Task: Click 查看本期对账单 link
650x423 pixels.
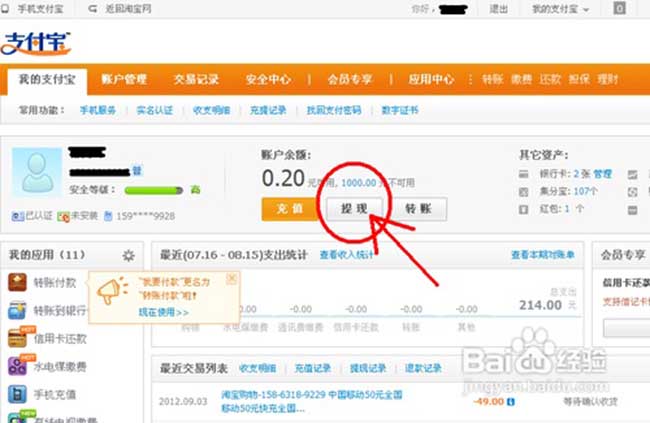Action: [543, 255]
